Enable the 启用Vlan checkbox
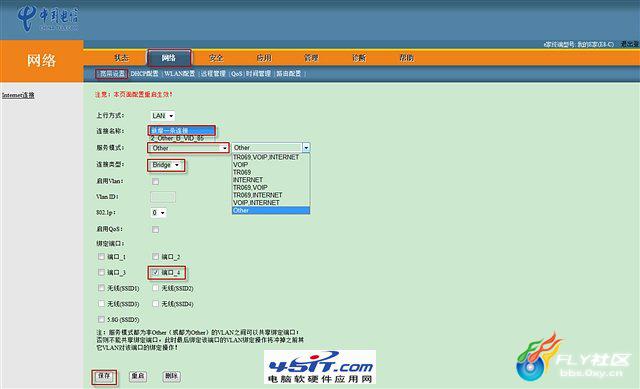640x389 pixels. point(156,181)
